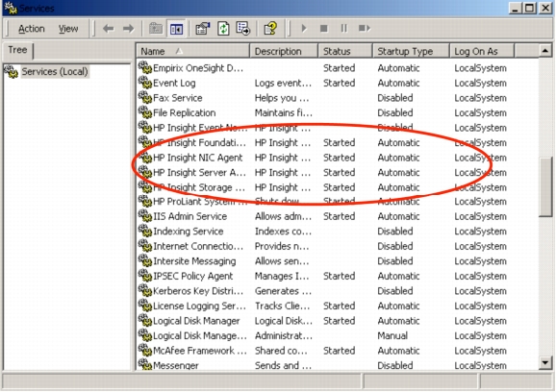556x392 pixels.
Task: Click the scrollbar up arrow
Action: 545,51
